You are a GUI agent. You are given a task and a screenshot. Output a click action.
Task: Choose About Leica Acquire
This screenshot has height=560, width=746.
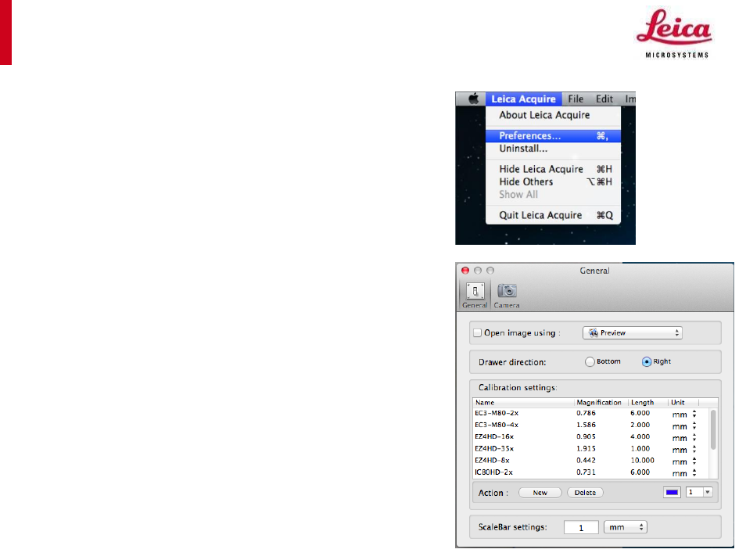(544, 115)
